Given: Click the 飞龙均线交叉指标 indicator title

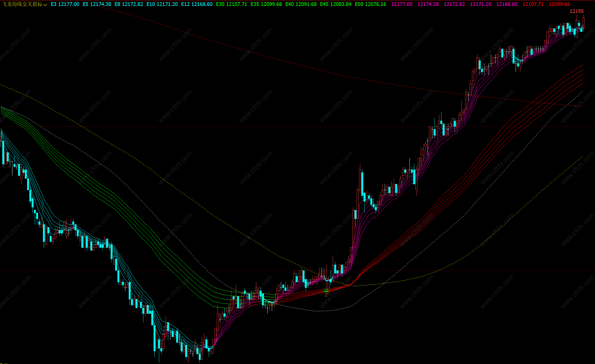Looking at the screenshot, I should click(x=23, y=4).
